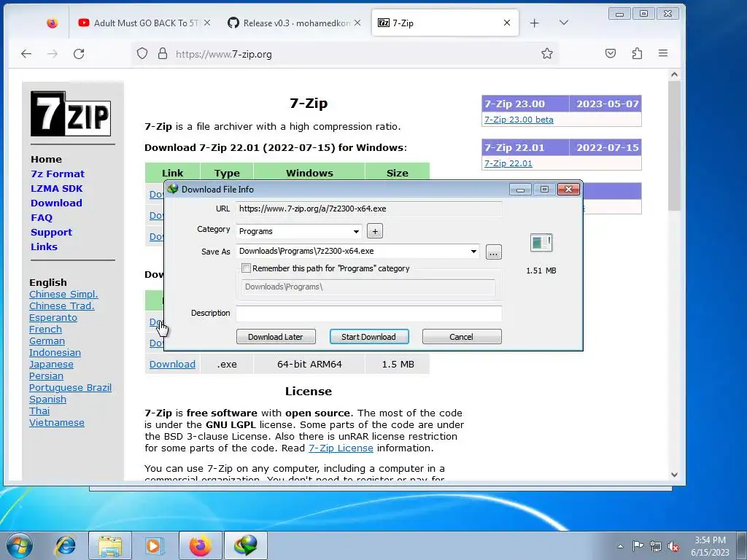Switch language to Esperanto
747x560 pixels.
pyautogui.click(x=53, y=318)
